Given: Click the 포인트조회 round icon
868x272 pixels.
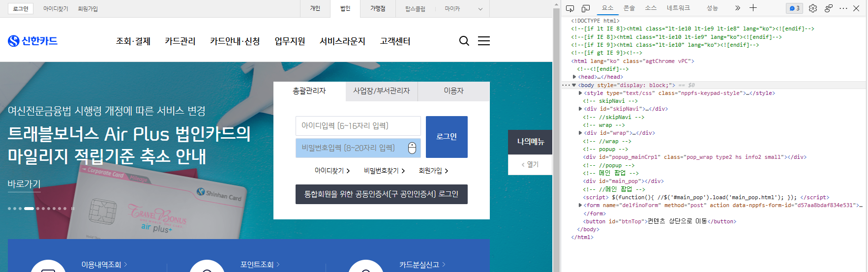Looking at the screenshot, I should [x=207, y=266].
